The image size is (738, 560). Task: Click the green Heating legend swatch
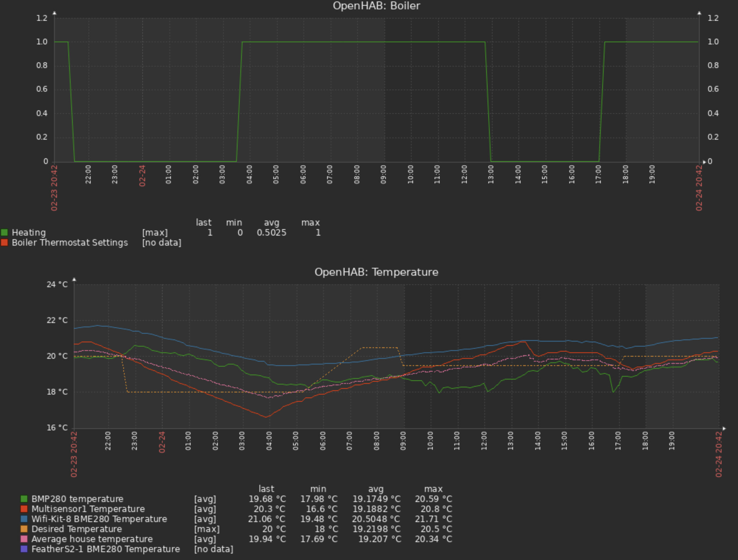[x=4, y=233]
